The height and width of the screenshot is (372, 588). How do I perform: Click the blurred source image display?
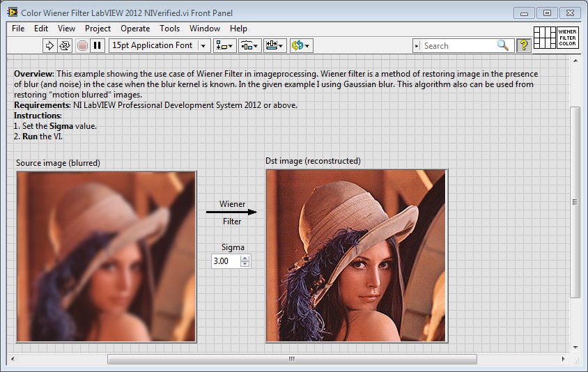pos(107,257)
